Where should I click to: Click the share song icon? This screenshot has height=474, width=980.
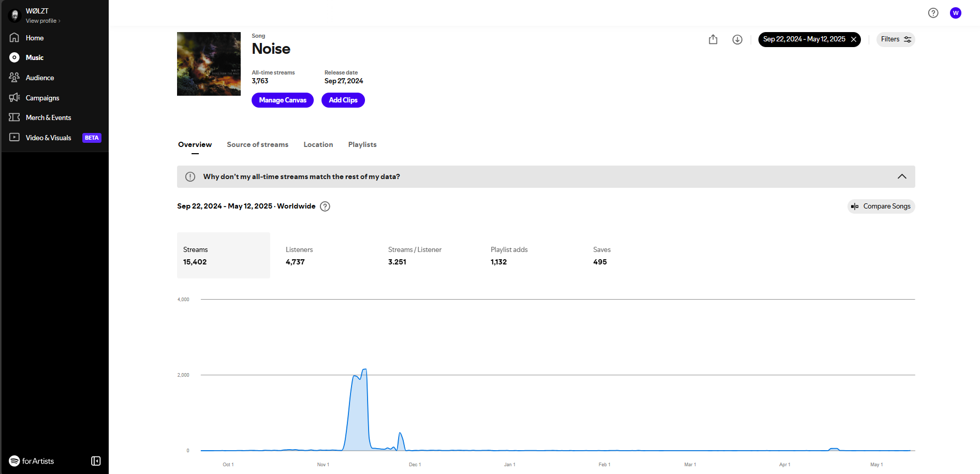click(x=713, y=39)
